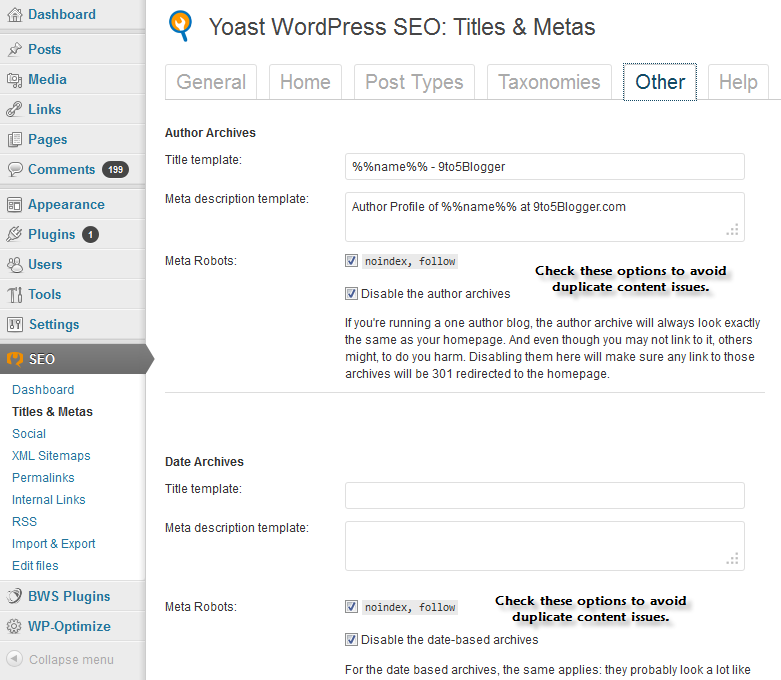Open Import & Export submenu link
The image size is (781, 680).
(54, 544)
